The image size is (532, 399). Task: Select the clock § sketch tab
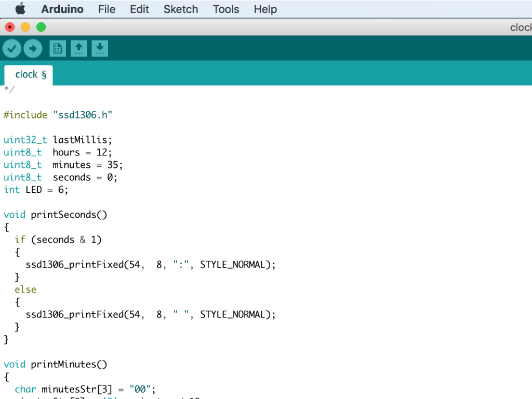click(29, 75)
